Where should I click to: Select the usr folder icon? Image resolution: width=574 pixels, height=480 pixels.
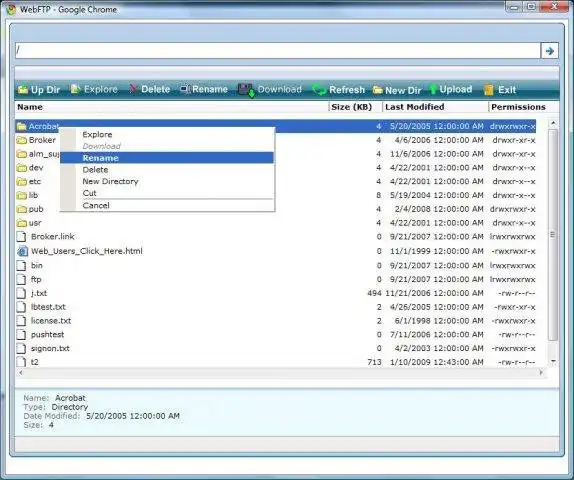(x=22, y=223)
